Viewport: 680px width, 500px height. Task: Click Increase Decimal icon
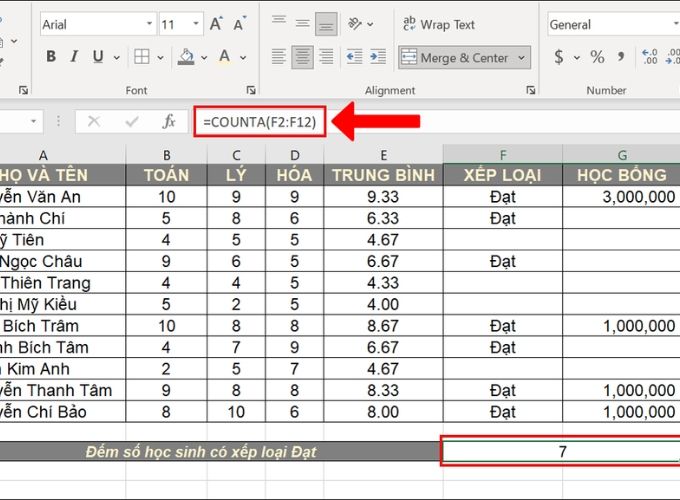coord(650,57)
